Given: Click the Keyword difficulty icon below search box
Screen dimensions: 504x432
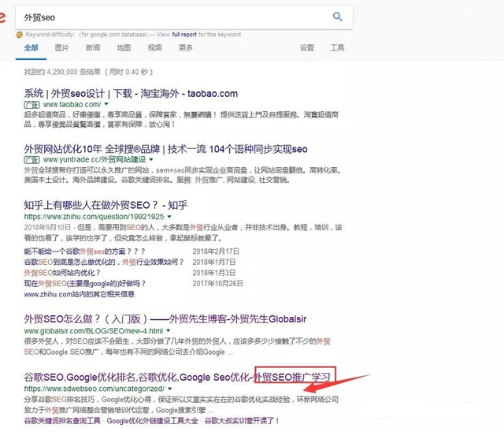Looking at the screenshot, I should pos(20,35).
